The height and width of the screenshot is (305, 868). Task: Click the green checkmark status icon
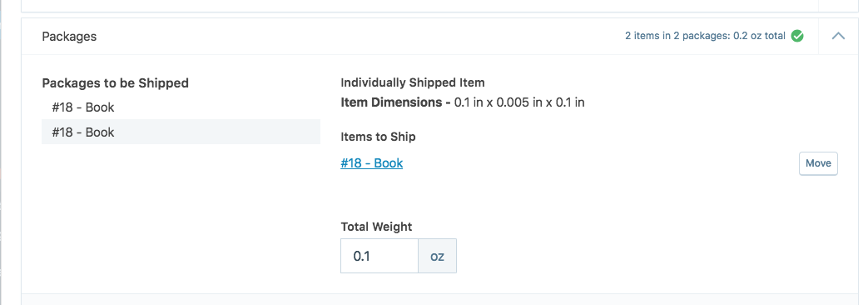pos(797,36)
